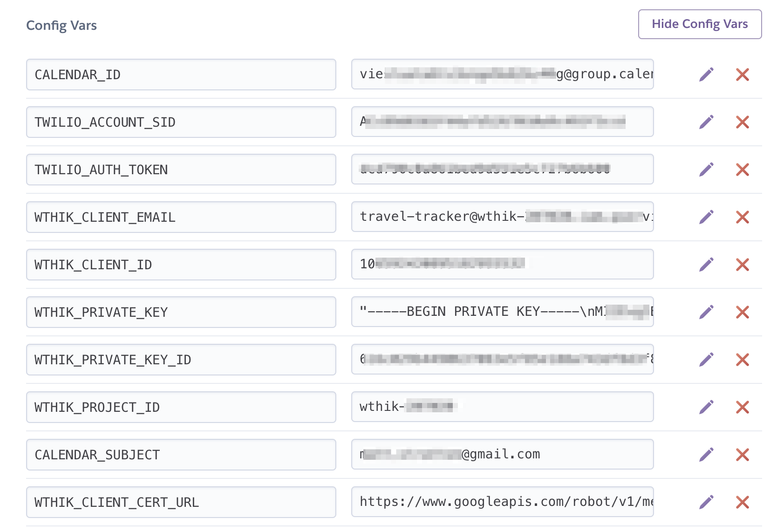Edit the WTHIK_PROJECT_ID value
The image size is (777, 532).
click(707, 407)
